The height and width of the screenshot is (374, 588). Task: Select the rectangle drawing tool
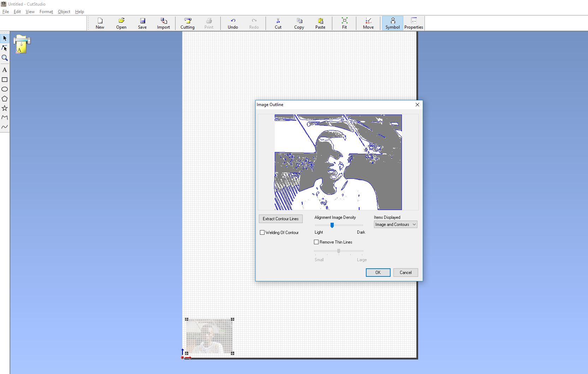pyautogui.click(x=5, y=80)
